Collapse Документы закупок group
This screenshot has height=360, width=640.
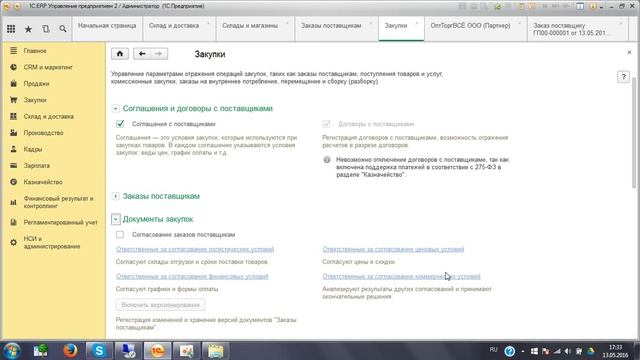tap(116, 219)
